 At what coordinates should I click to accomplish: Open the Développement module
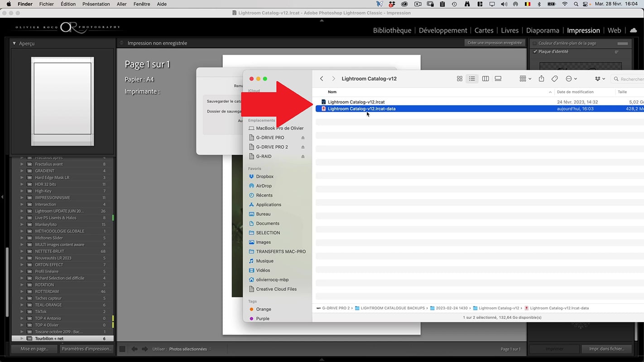(443, 30)
